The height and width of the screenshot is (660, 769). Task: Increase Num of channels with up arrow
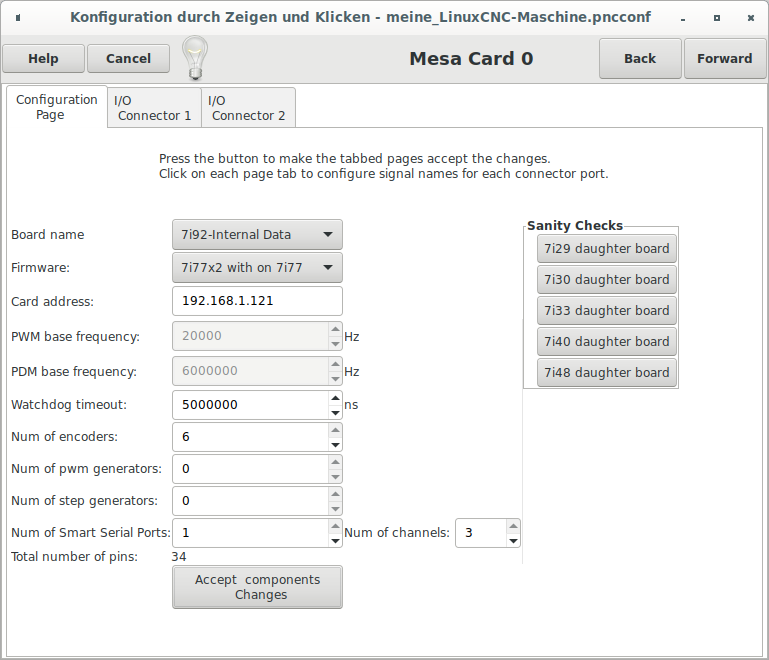[513, 526]
